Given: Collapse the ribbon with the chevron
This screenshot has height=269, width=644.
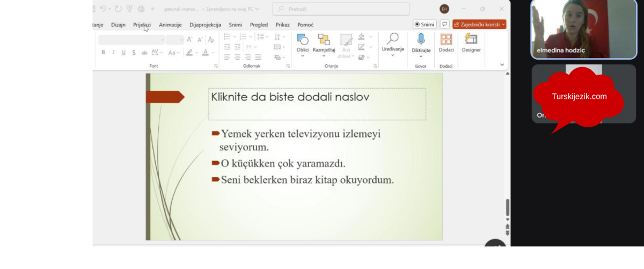Looking at the screenshot, I should point(502,64).
